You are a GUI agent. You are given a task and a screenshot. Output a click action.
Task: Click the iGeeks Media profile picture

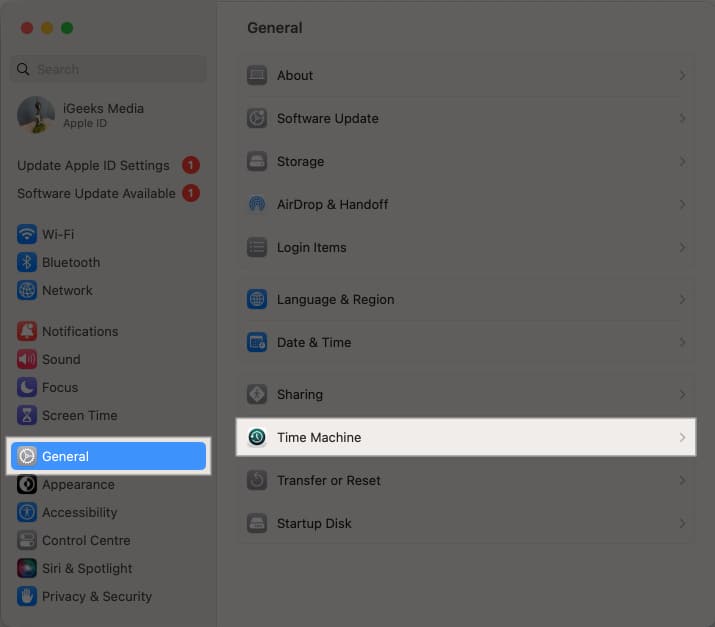click(36, 115)
